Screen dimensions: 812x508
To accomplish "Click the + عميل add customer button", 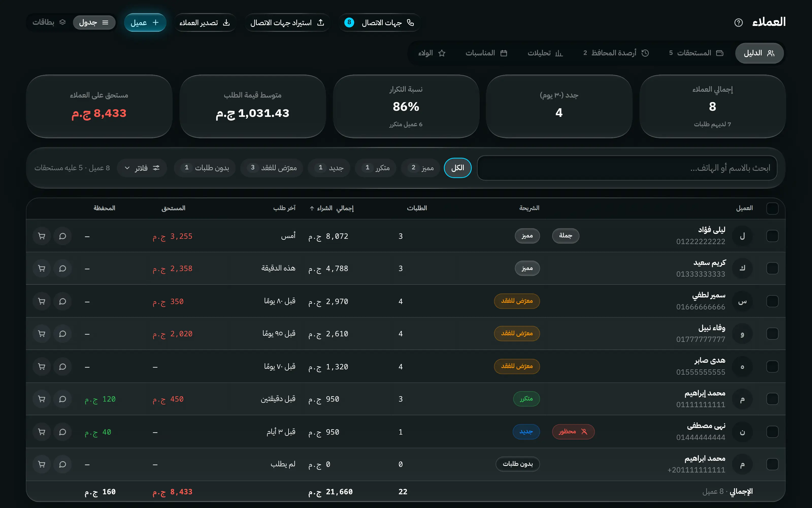I will coord(145,23).
